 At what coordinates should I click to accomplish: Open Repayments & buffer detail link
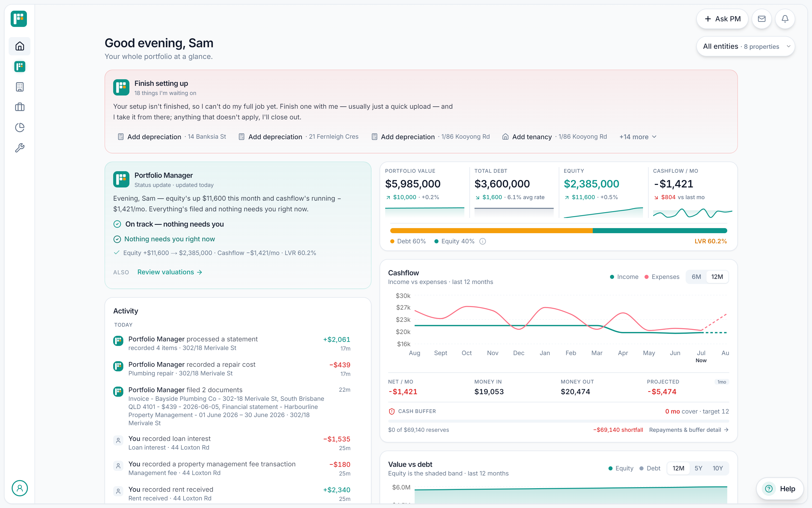pos(689,430)
